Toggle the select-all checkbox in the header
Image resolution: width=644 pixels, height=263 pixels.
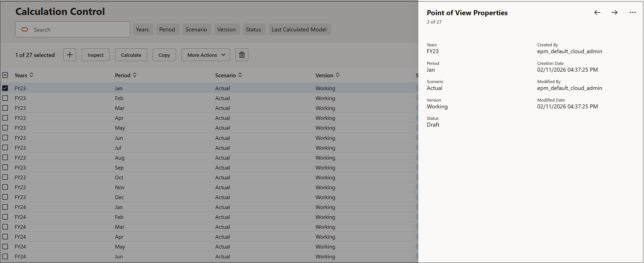tap(5, 75)
